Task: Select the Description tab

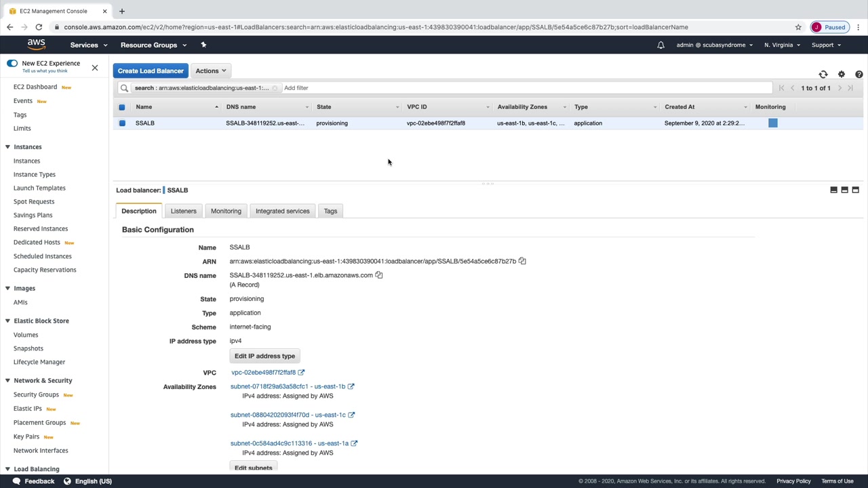Action: [x=139, y=211]
